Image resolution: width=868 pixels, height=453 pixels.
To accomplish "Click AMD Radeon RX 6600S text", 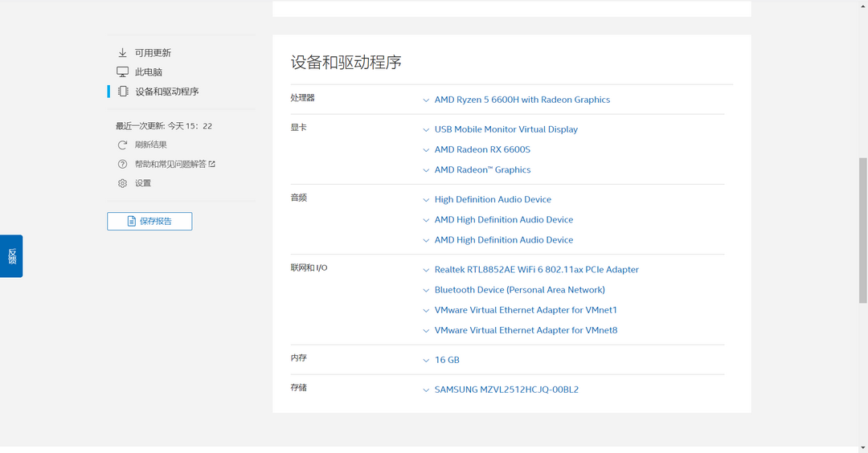I will tap(482, 149).
